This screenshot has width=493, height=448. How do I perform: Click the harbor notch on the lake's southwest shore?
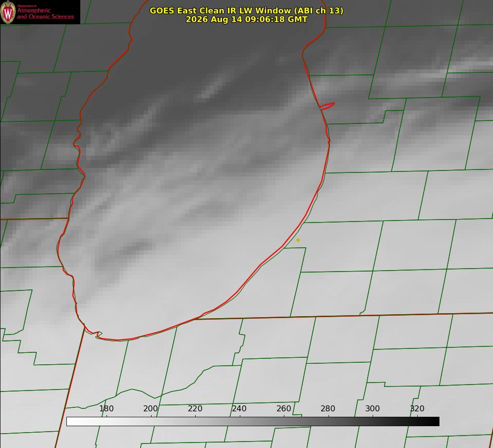[x=97, y=334]
